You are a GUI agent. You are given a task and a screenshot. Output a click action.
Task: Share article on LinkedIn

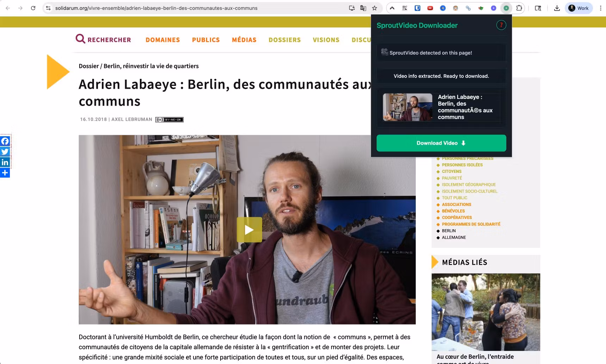tap(5, 162)
